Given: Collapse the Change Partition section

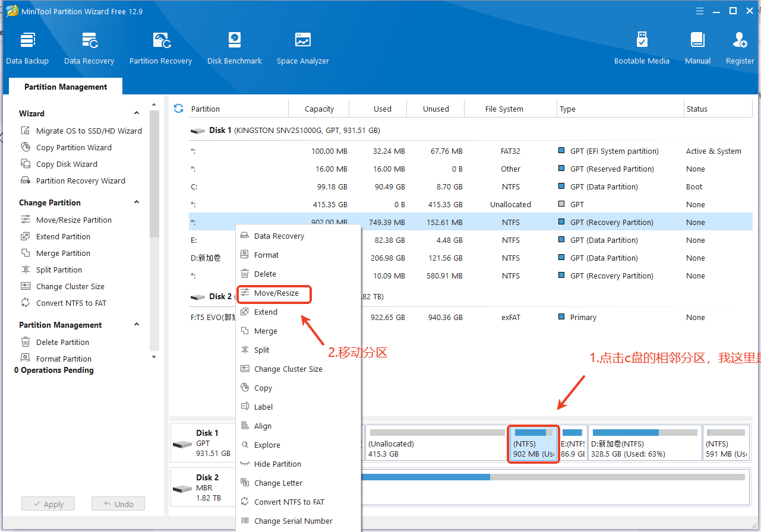Looking at the screenshot, I should click(x=137, y=202).
